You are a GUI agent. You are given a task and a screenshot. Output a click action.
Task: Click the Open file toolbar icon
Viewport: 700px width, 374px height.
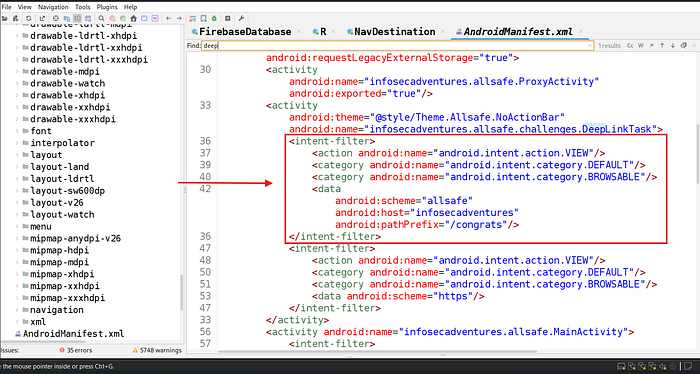[5, 18]
